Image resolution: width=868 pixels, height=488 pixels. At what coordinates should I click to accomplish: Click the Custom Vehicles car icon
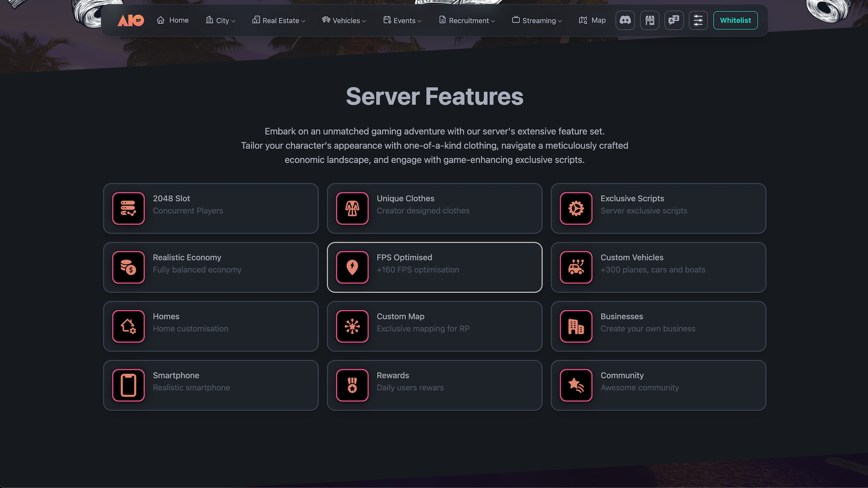pos(576,267)
